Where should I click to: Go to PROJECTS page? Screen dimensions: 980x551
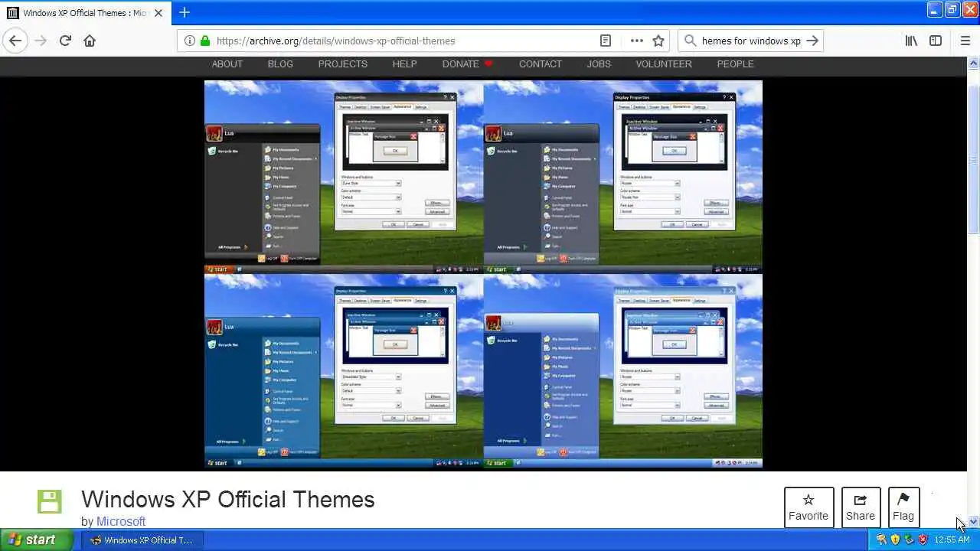click(343, 64)
